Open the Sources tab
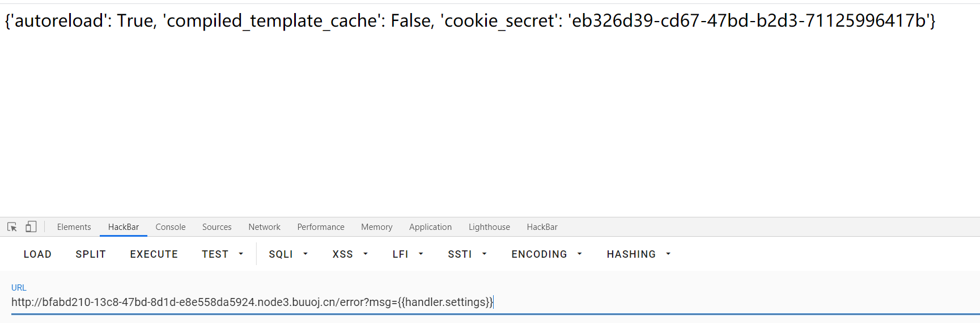Screen dimensions: 980x323 coord(217,227)
